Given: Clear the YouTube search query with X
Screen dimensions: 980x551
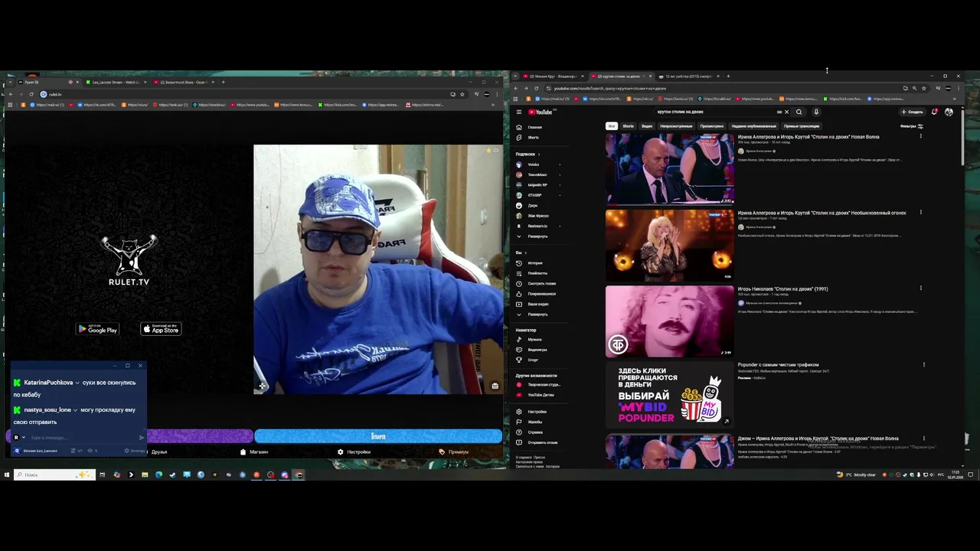Looking at the screenshot, I should [x=786, y=112].
